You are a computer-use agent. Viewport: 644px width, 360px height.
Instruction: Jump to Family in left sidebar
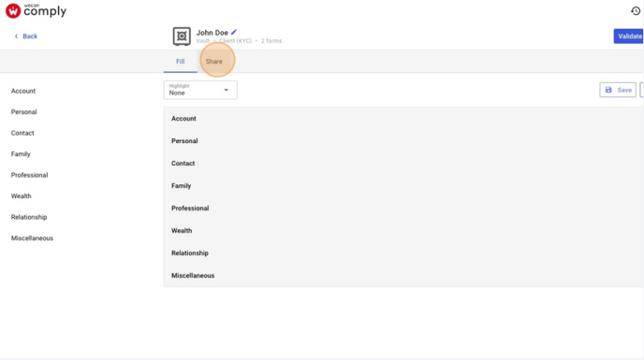point(21,154)
